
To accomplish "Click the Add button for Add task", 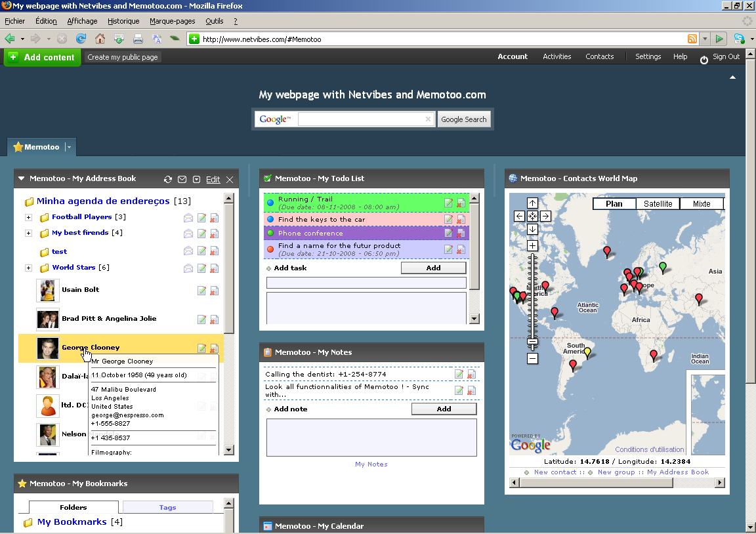I will (x=433, y=268).
